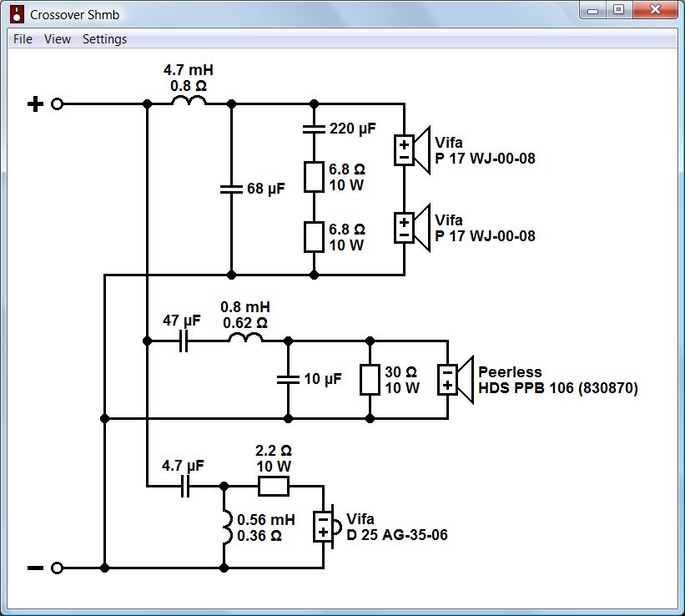Click the Vifa D 25 tweeter symbol
This screenshot has width=685, height=616.
click(x=327, y=527)
